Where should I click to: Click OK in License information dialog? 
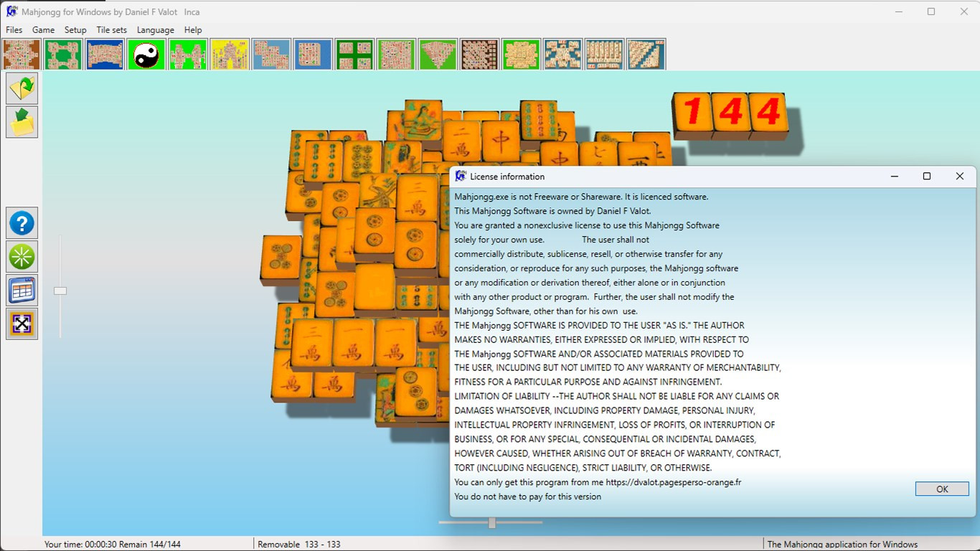tap(941, 489)
